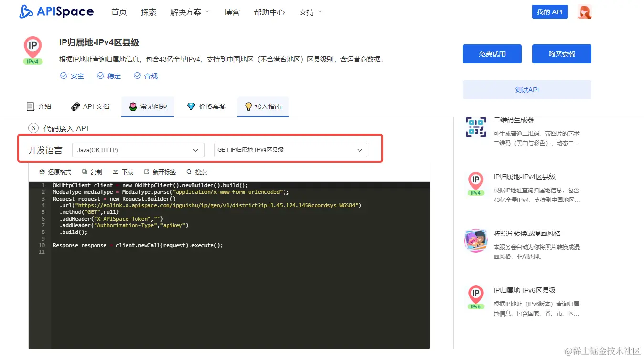Click the 搜索 magnifier icon
Image resolution: width=644 pixels, height=359 pixels.
tap(189, 172)
